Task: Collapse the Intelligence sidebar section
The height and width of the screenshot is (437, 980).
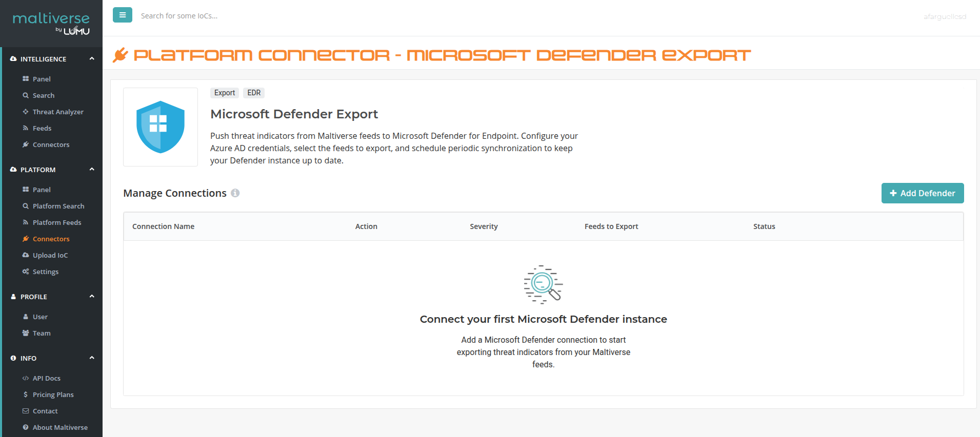Action: [92, 59]
